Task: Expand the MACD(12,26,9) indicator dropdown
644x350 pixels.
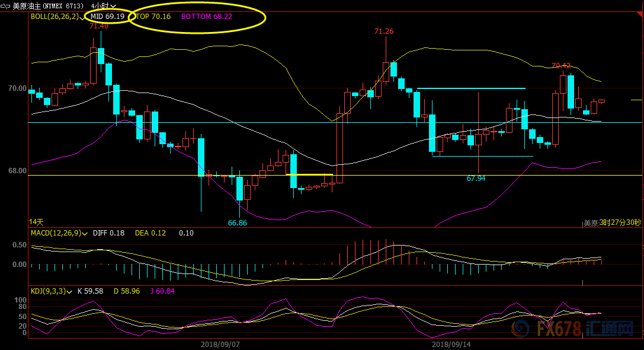Action: click(85, 234)
